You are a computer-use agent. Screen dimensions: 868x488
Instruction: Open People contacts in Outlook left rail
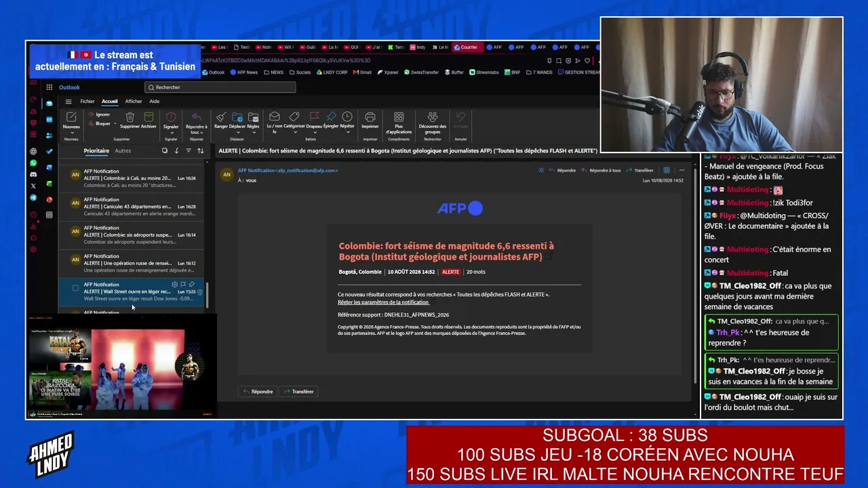(50, 136)
